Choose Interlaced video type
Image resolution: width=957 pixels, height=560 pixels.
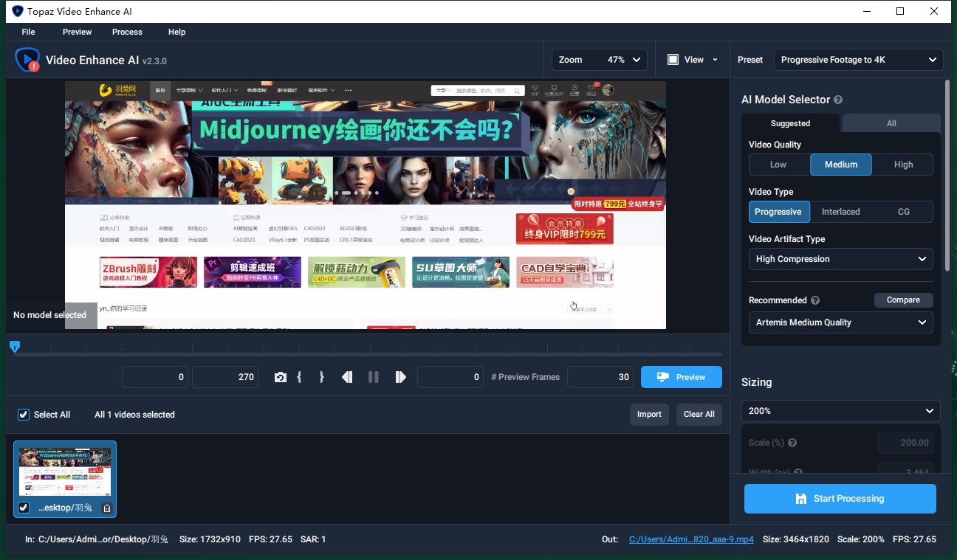click(841, 212)
